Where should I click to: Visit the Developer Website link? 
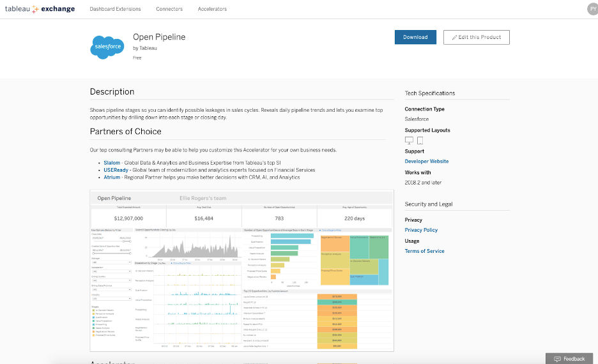[426, 161]
